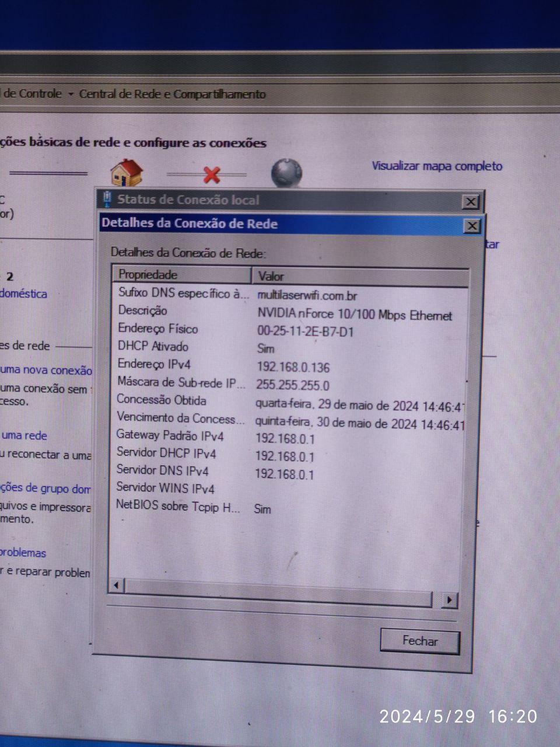This screenshot has height=747, width=560.
Task: Click the value multilaserwifi.com.br
Action: point(307,295)
